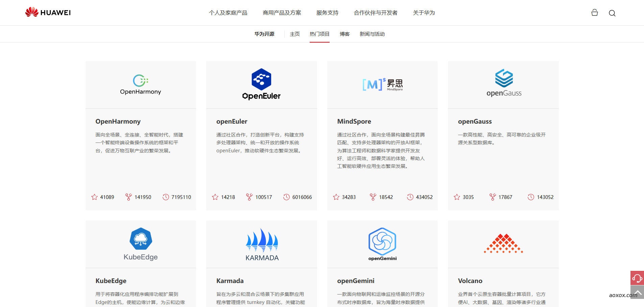Click the OpenHarmony project logo

pos(141,84)
